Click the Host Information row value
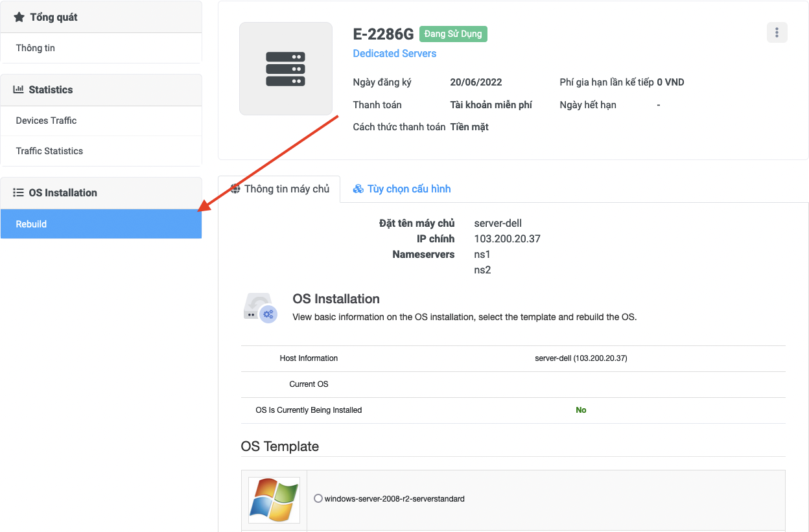Screen dimensions: 809x532 tap(581, 358)
